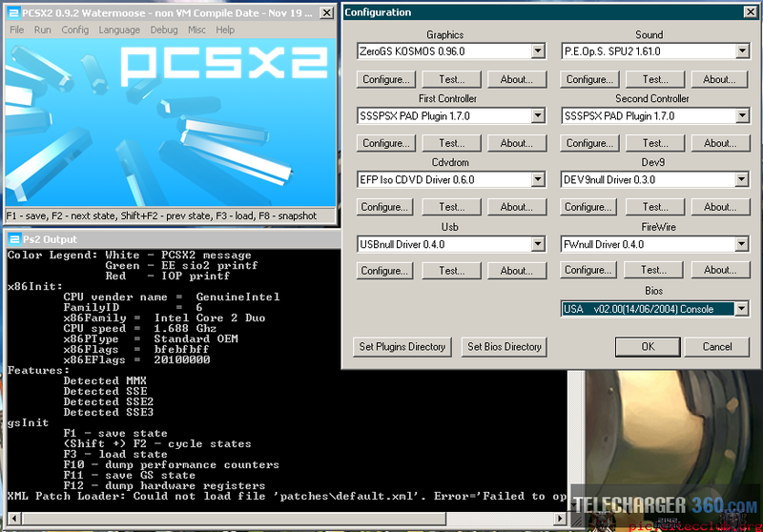Expand the FireWire plugin dropdown

(741, 244)
